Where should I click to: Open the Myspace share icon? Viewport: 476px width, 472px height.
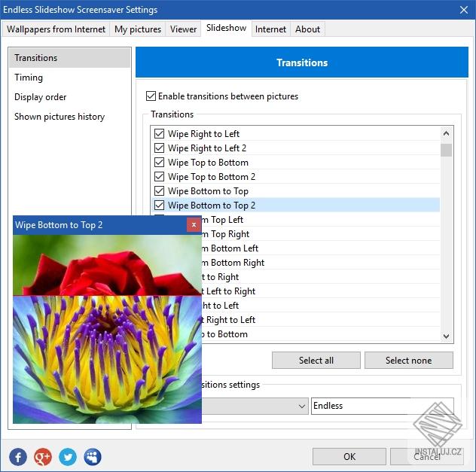93,456
